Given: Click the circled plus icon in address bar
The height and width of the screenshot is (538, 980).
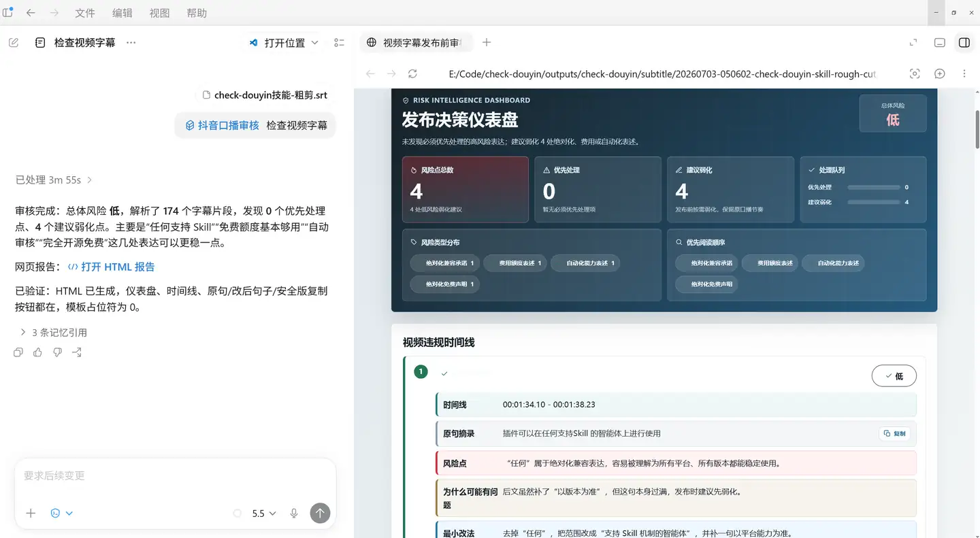Looking at the screenshot, I should [x=940, y=73].
